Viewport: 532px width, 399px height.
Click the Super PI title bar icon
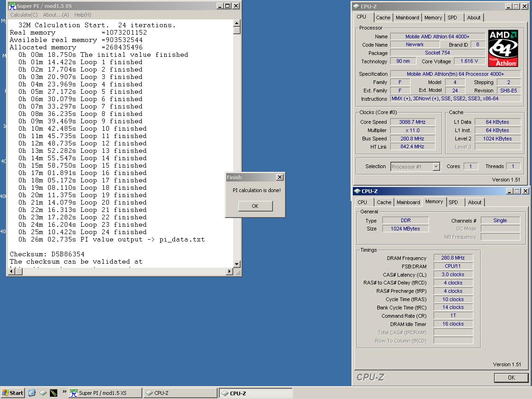12,6
